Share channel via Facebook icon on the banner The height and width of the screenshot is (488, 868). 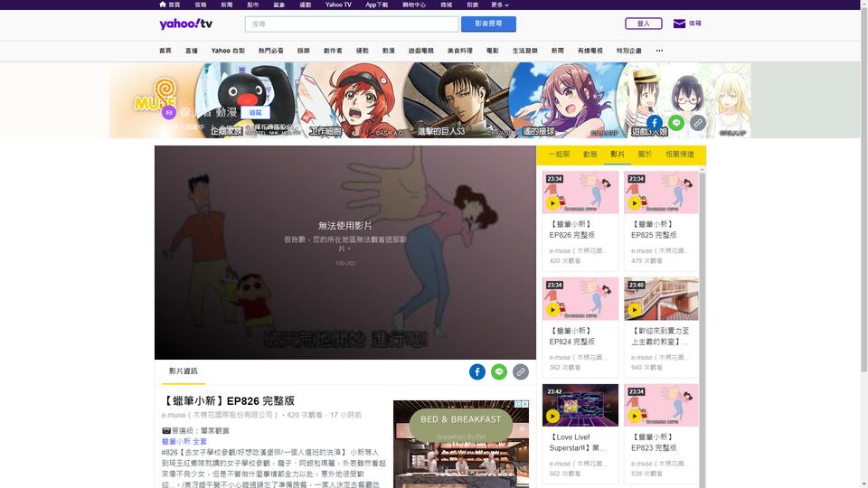pyautogui.click(x=655, y=123)
